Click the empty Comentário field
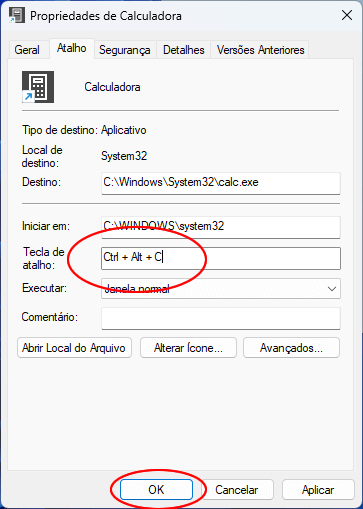The image size is (363, 509). 221,318
